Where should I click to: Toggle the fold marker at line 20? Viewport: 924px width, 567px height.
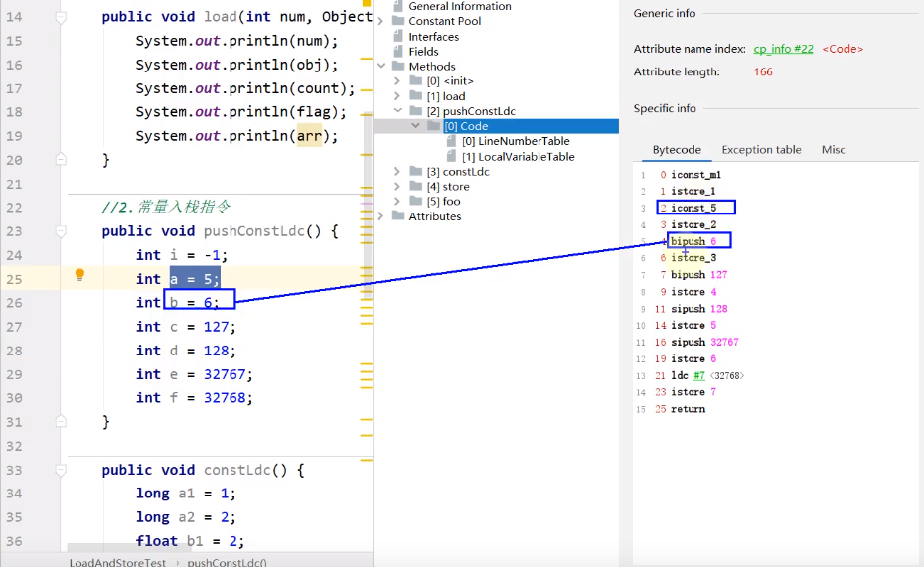pos(60,159)
